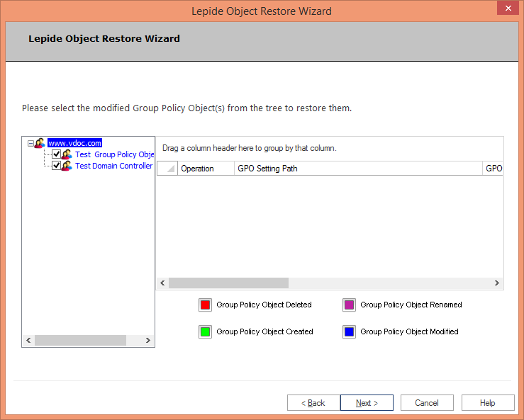This screenshot has width=524, height=420.
Task: Collapse the www.vdoc.com tree node
Action: [x=30, y=144]
